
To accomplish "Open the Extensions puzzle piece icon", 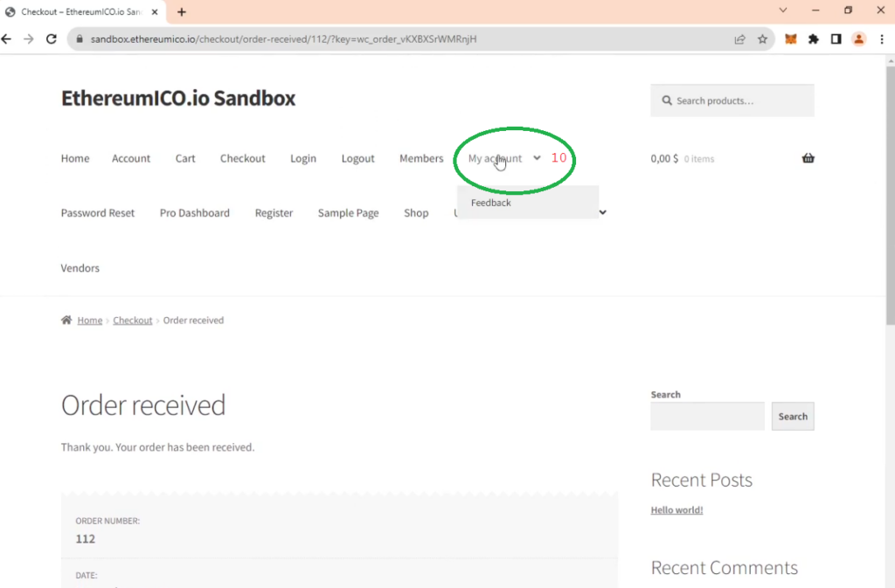I will click(x=814, y=39).
